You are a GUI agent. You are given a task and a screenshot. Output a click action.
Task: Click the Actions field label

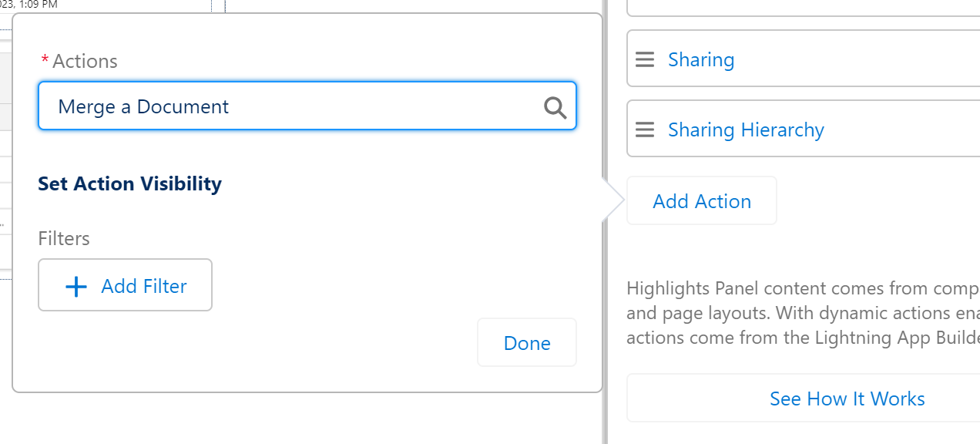[85, 61]
